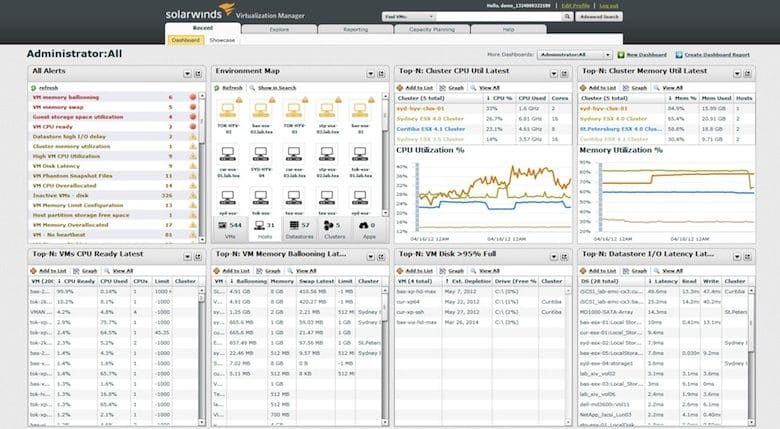780x429 pixels.
Task: Open the Help tab
Action: [x=508, y=29]
